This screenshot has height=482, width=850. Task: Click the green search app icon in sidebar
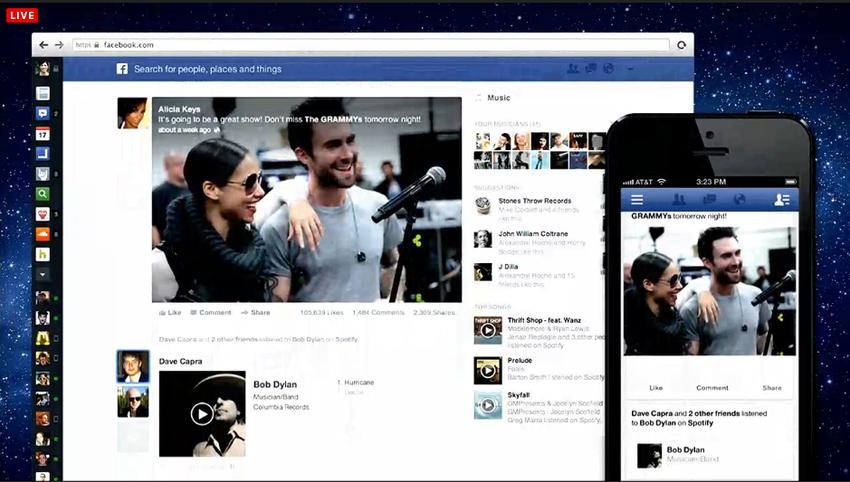(x=43, y=194)
